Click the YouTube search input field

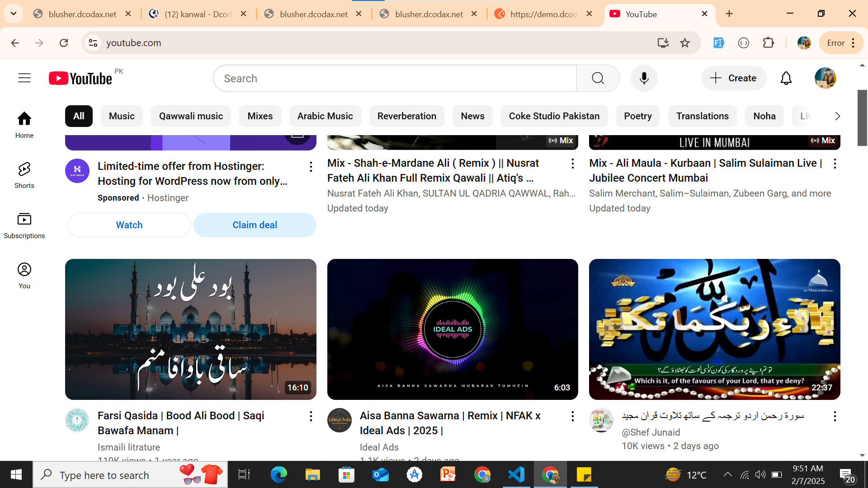pos(394,78)
